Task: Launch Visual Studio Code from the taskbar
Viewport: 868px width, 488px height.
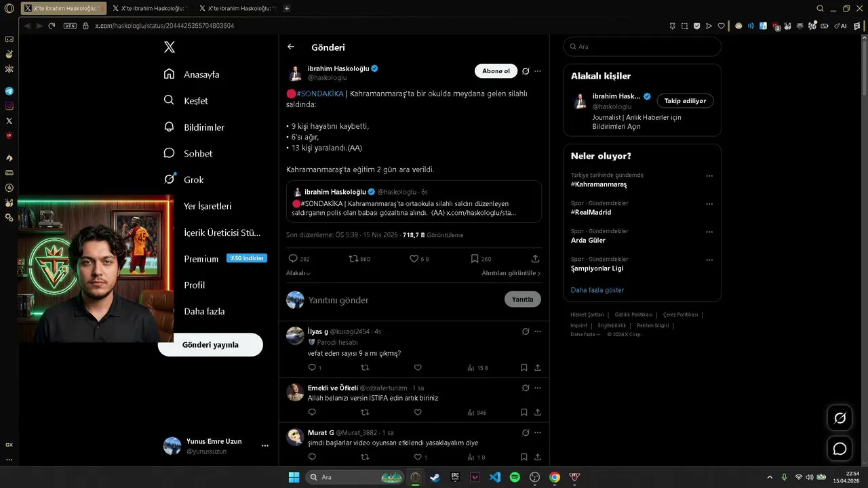Action: (495, 477)
